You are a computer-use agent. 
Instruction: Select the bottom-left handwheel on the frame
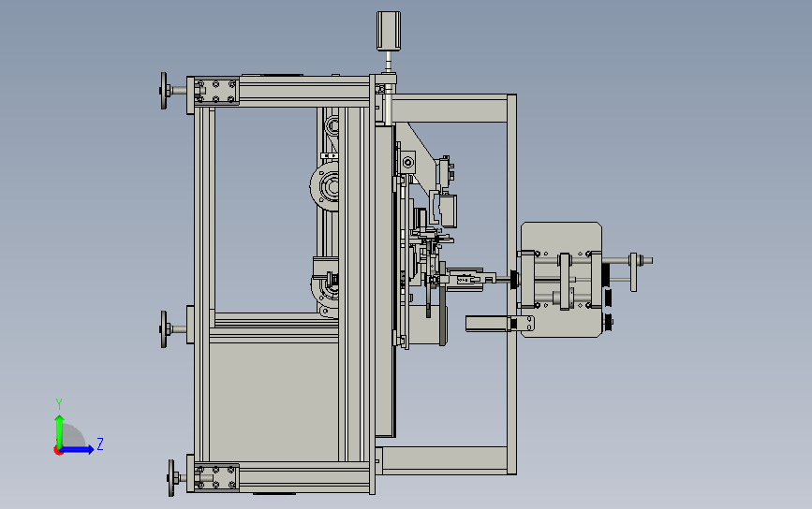171,478
